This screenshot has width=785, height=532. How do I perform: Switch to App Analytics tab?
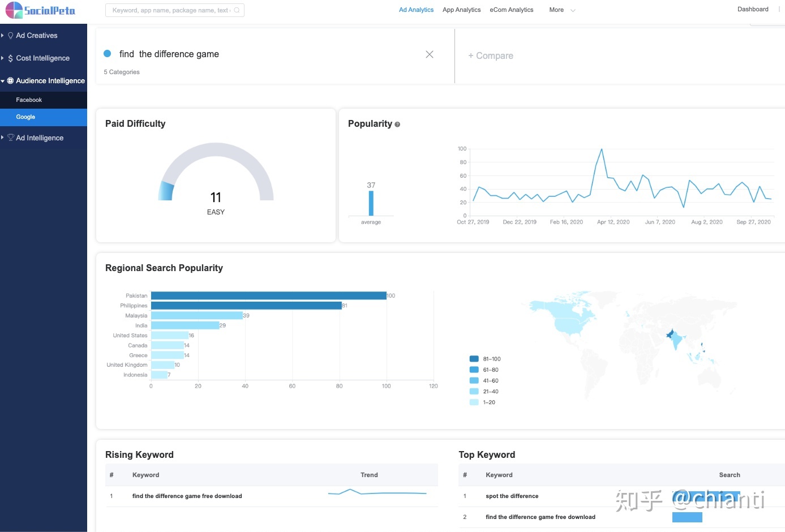461,10
